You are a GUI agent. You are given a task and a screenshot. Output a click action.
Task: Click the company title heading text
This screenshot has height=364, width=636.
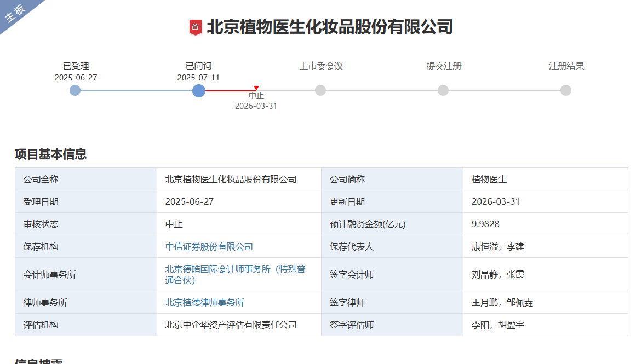[329, 27]
